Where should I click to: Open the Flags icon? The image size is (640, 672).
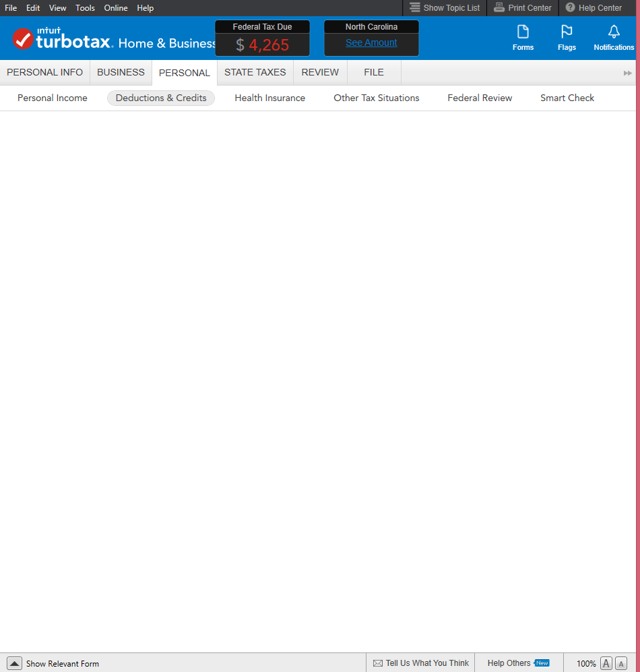click(567, 32)
